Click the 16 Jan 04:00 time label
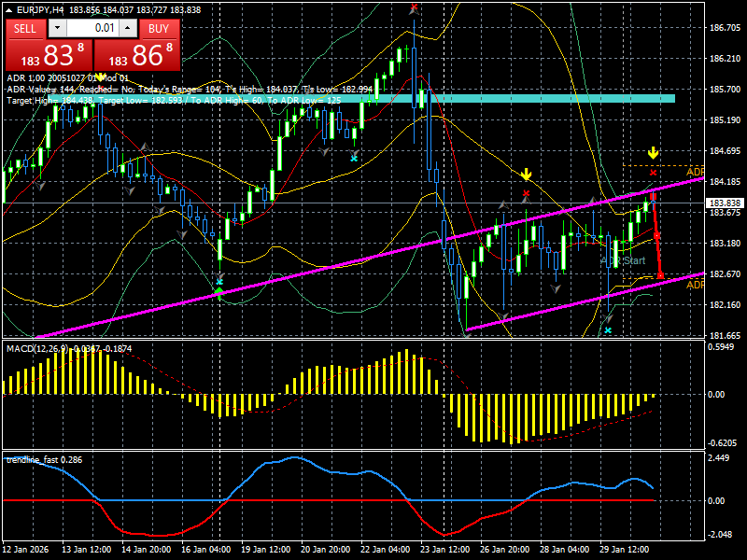The image size is (747, 560). [x=205, y=550]
